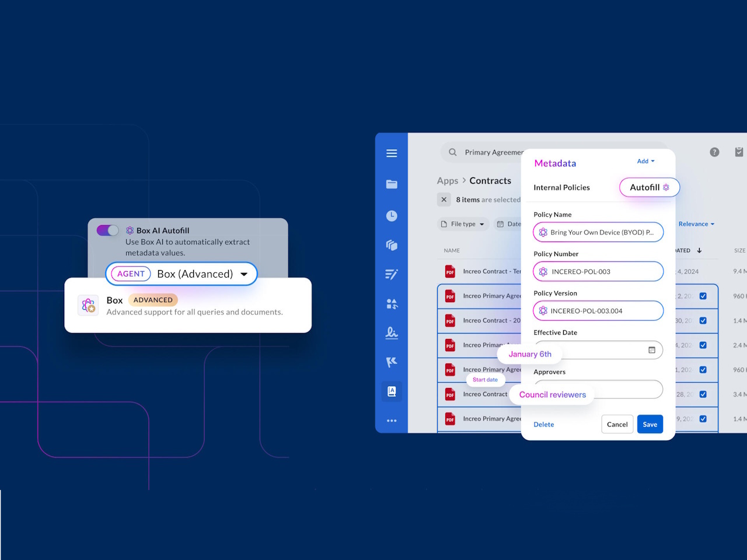Open Recents clock icon in the sidebar

click(x=392, y=216)
